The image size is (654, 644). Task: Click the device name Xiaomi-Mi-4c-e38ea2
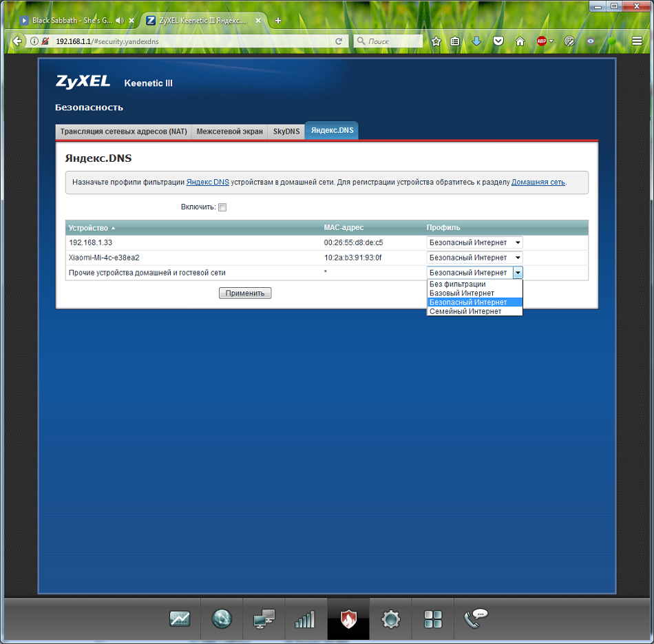pyautogui.click(x=104, y=258)
